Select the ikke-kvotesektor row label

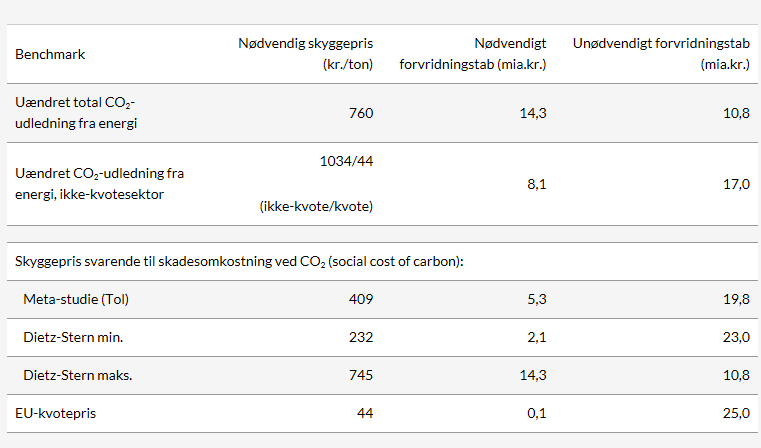[99, 183]
